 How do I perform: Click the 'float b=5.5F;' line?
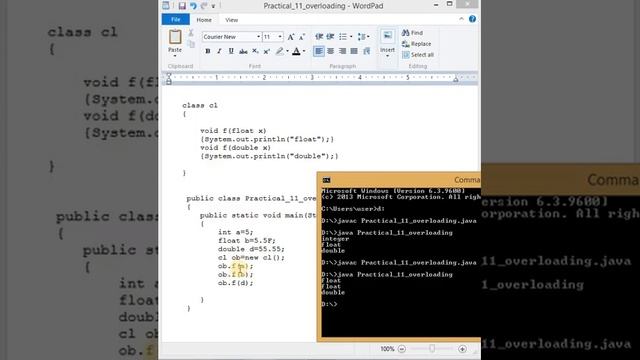click(x=247, y=240)
